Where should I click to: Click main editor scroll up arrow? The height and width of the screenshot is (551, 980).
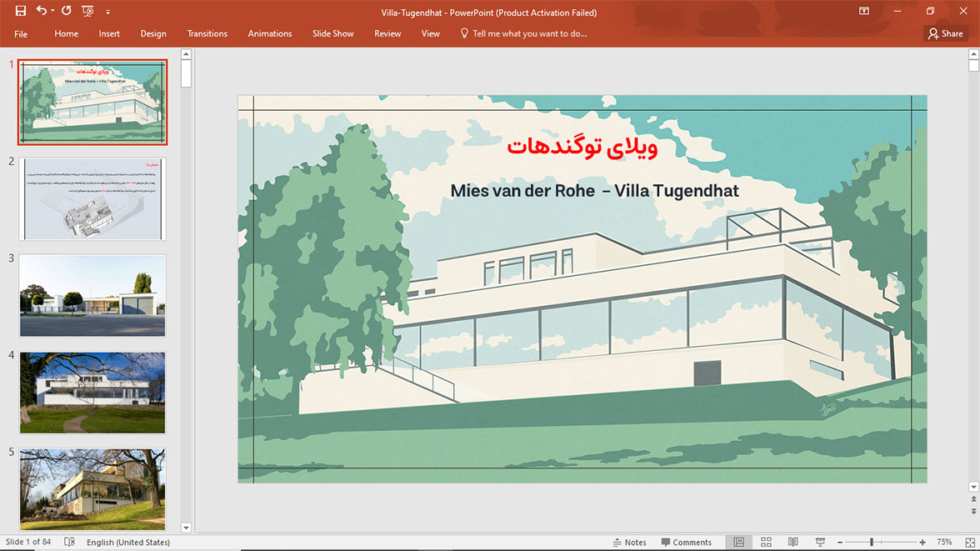pyautogui.click(x=973, y=54)
